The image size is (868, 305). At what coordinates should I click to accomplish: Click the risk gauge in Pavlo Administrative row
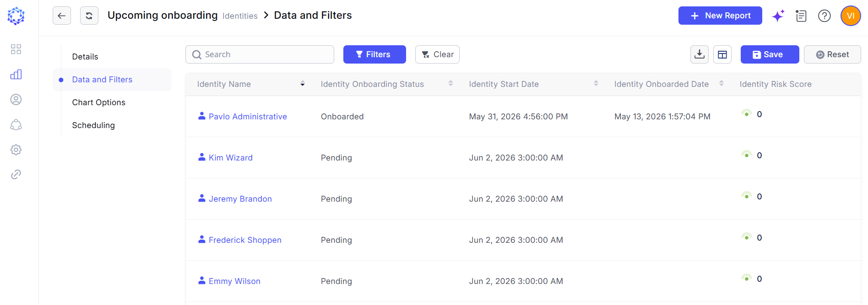click(747, 113)
